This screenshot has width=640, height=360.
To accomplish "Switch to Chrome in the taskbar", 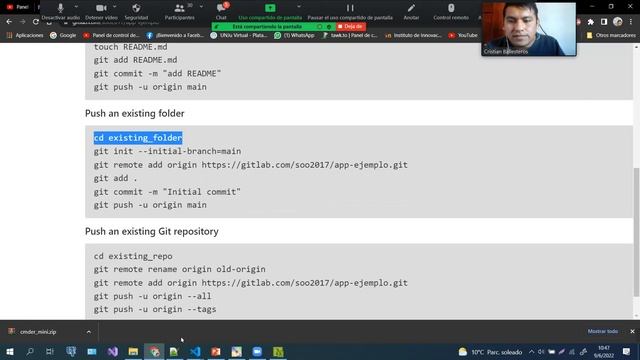I will [154, 351].
